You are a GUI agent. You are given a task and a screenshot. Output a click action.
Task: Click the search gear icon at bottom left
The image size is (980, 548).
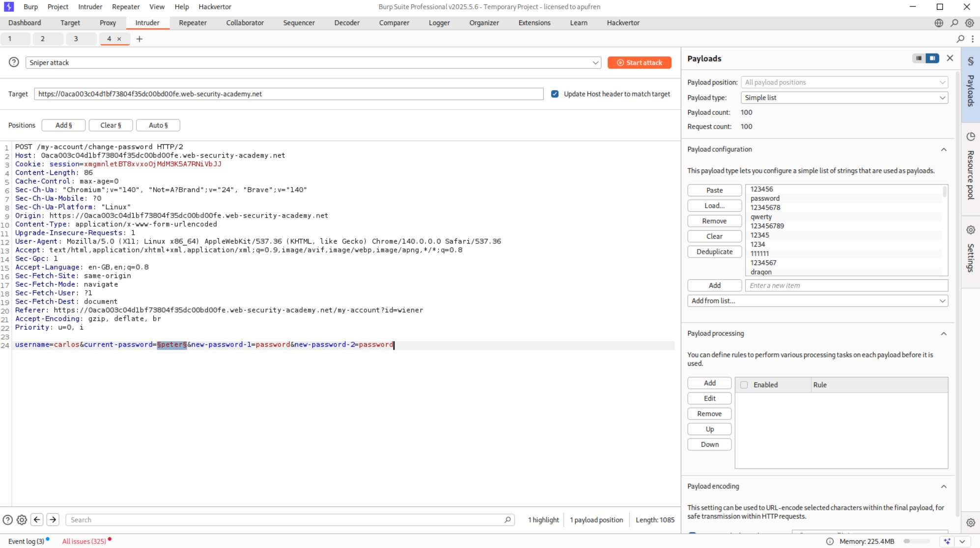click(x=22, y=520)
